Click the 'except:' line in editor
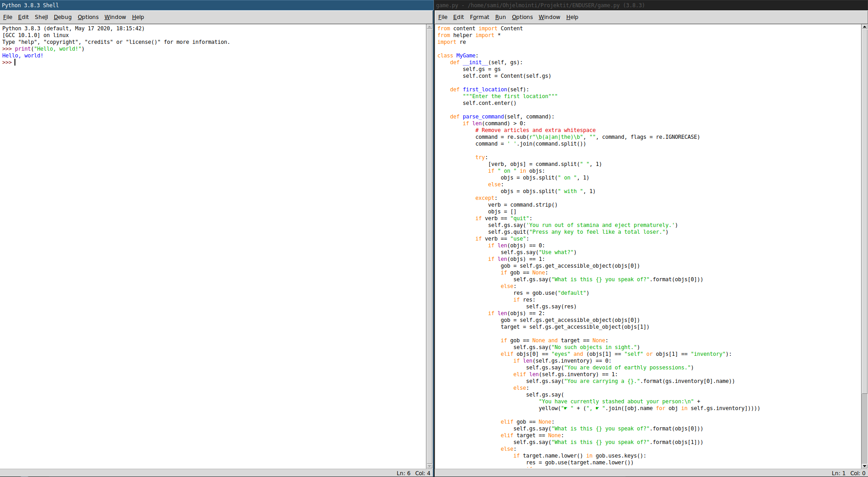Screen dimensions: 868x477 point(486,198)
